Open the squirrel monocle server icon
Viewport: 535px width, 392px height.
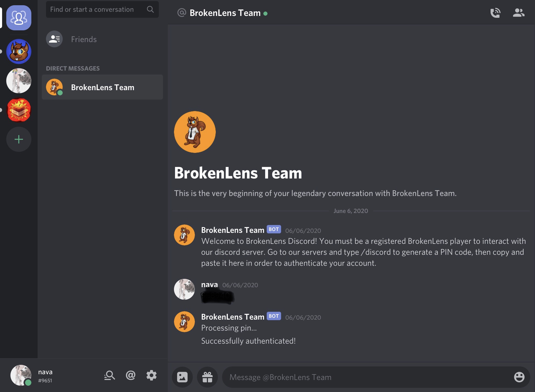(x=19, y=51)
